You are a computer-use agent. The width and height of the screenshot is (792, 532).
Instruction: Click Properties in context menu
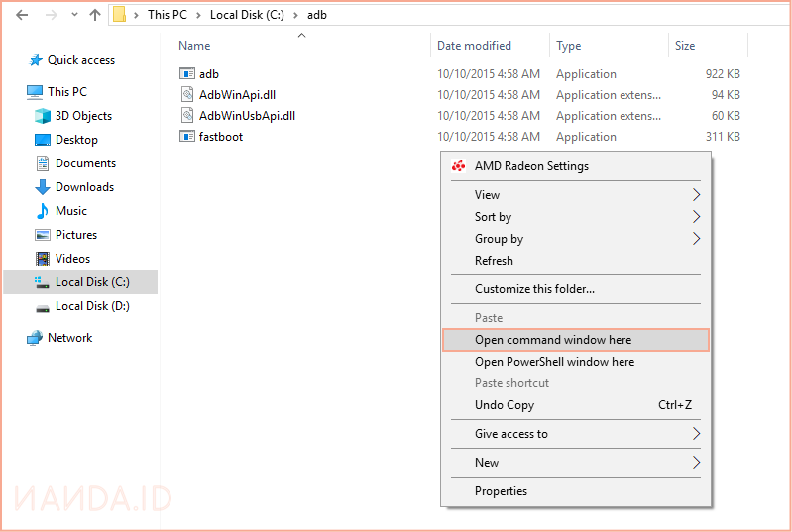[501, 491]
